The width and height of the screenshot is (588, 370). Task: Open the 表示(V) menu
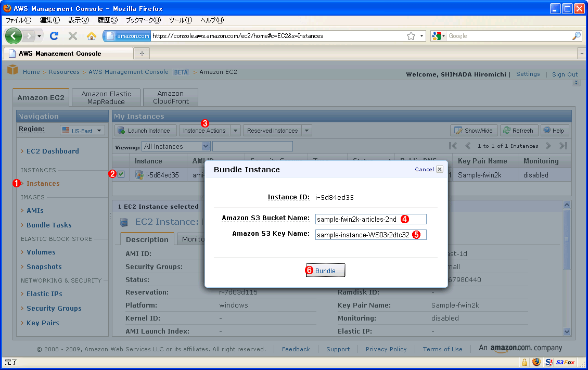[x=79, y=20]
